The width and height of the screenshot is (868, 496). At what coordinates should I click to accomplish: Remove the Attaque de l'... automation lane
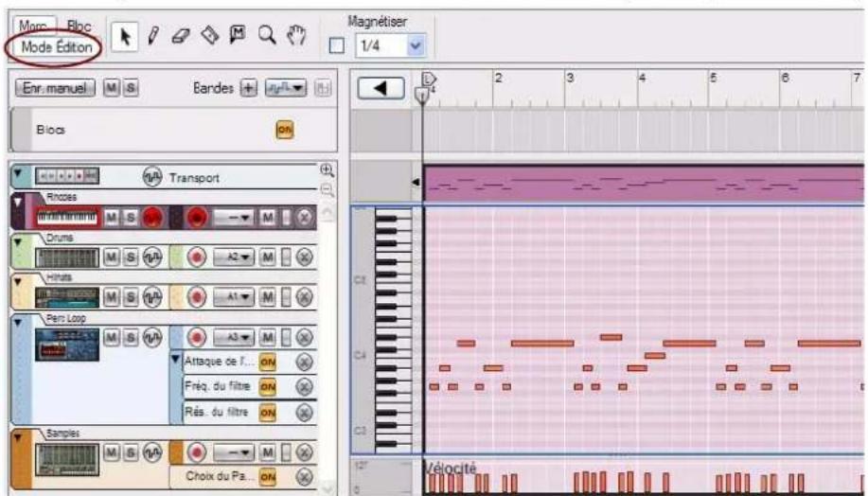(303, 362)
